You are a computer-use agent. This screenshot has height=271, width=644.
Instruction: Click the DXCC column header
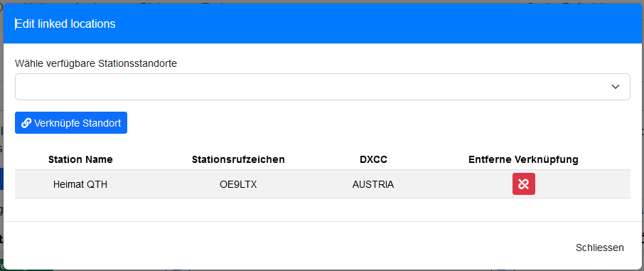point(373,159)
